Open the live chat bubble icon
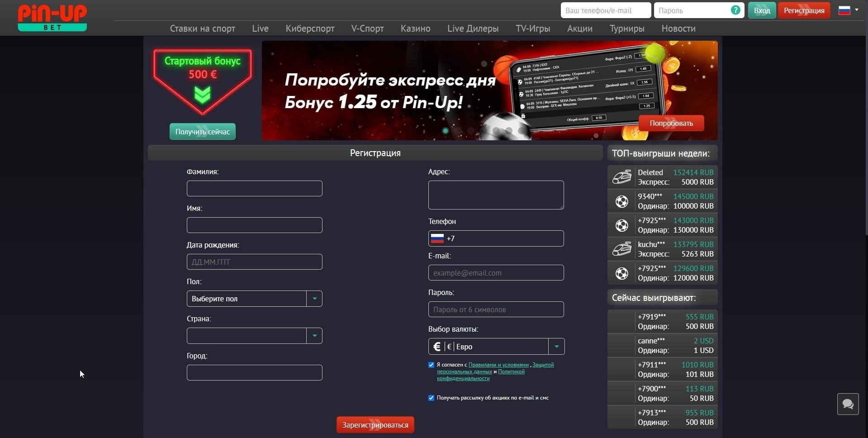The width and height of the screenshot is (868, 438). point(848,404)
